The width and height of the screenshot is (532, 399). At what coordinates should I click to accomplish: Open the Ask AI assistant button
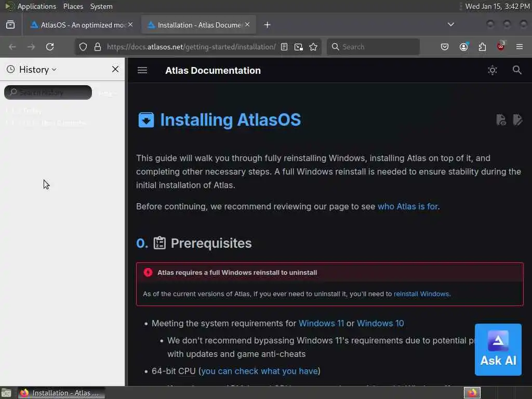[498, 350]
